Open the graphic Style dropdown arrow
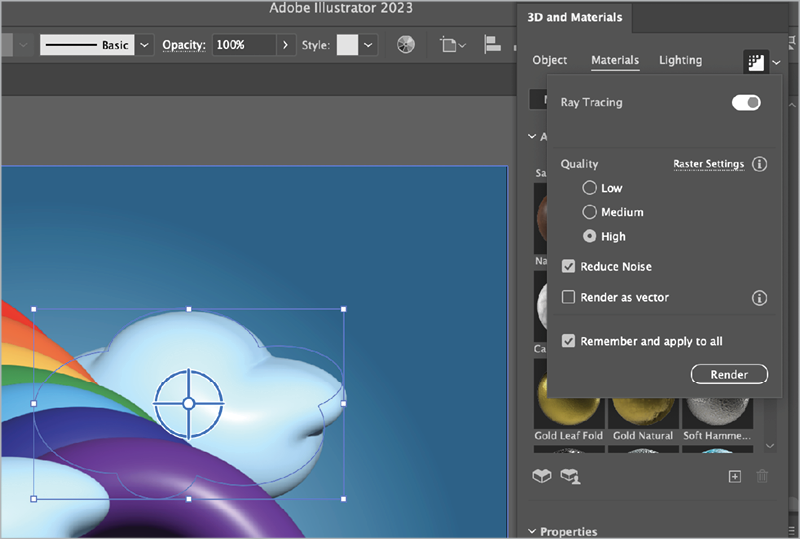800x539 pixels. tap(368, 45)
